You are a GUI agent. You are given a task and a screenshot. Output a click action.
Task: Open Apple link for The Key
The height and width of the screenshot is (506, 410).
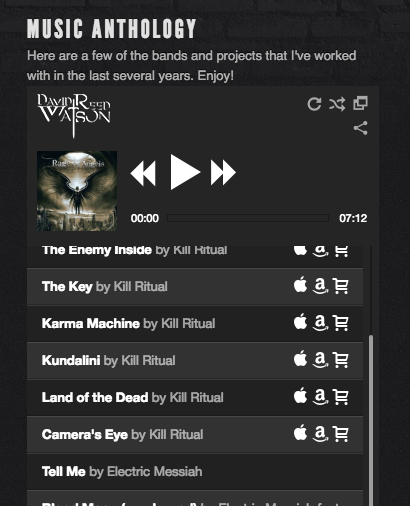pos(300,285)
